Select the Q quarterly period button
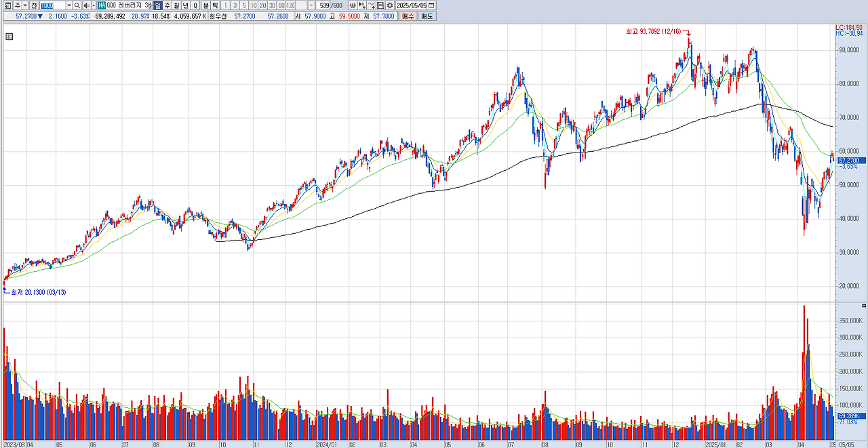Screen dimensions: 868x448 coord(195,5)
